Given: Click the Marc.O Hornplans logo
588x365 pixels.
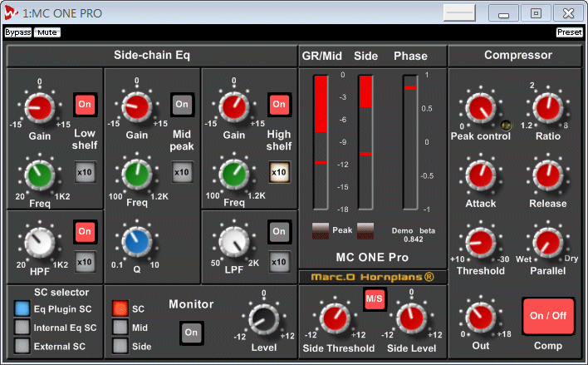Looking at the screenshot, I should click(373, 277).
